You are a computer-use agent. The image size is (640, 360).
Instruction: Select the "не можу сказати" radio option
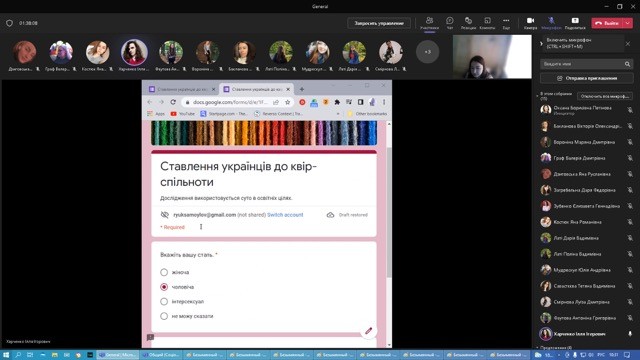[164, 316]
